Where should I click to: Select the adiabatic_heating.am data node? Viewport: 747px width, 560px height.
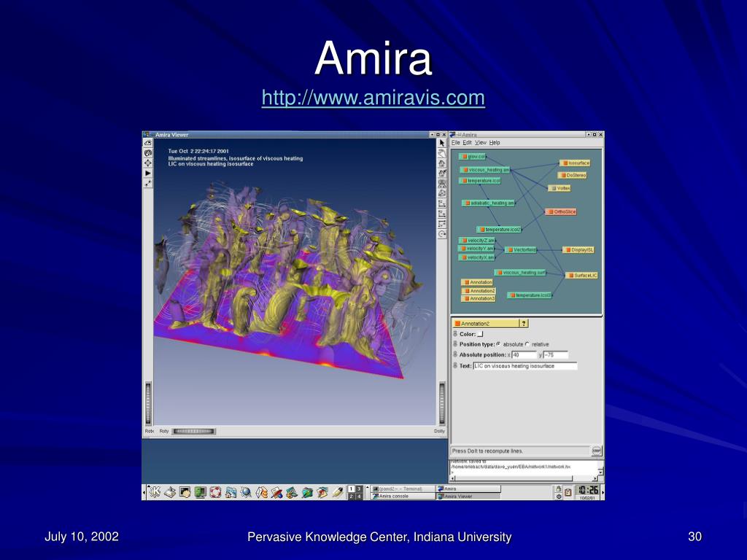point(488,203)
